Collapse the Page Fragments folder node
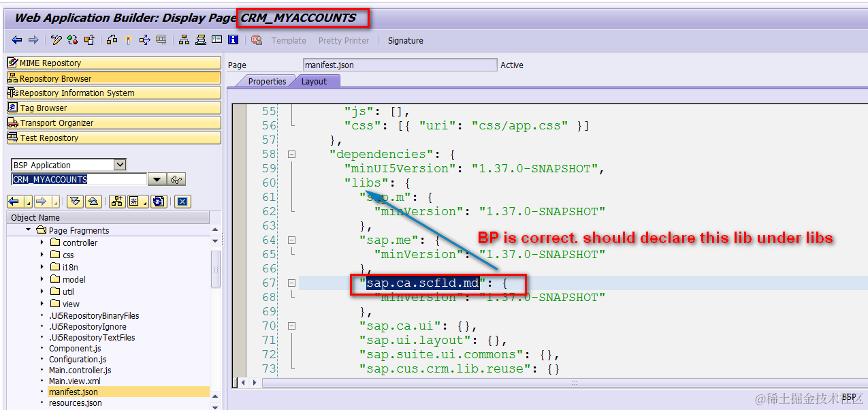The image size is (868, 410). pos(28,230)
